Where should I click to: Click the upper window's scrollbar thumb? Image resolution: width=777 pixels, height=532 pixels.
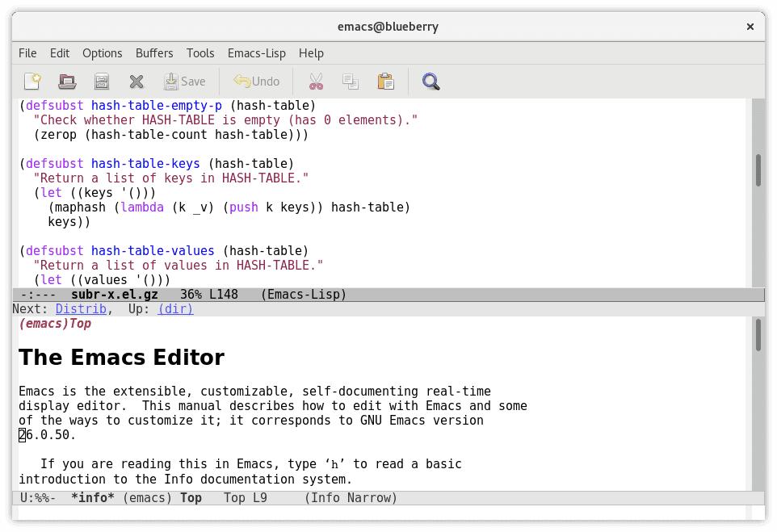pyautogui.click(x=758, y=170)
